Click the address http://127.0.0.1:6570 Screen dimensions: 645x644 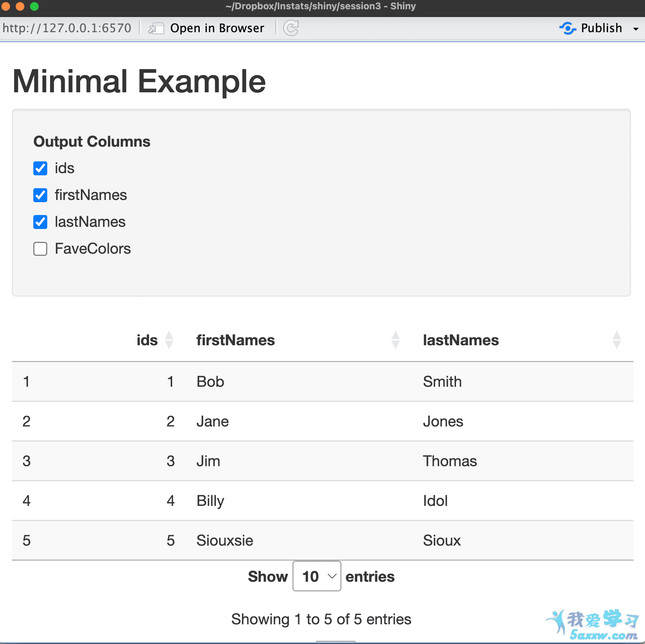click(x=67, y=28)
